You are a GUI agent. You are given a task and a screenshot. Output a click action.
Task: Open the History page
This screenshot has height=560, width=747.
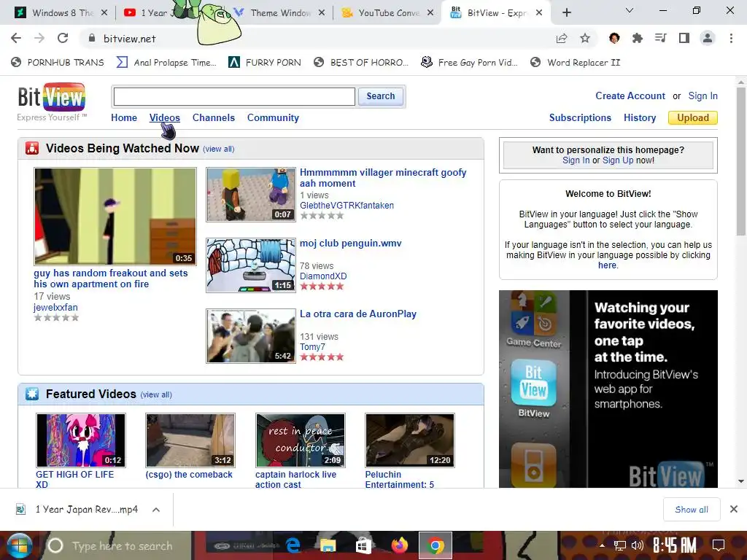tap(640, 117)
